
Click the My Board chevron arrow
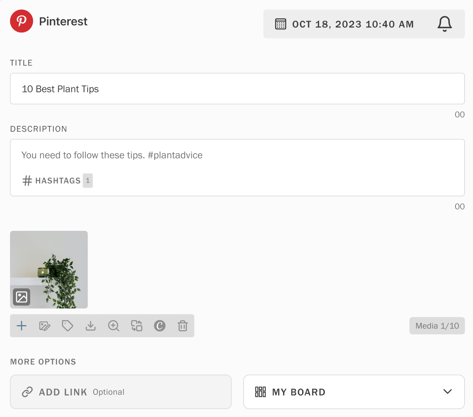(448, 391)
